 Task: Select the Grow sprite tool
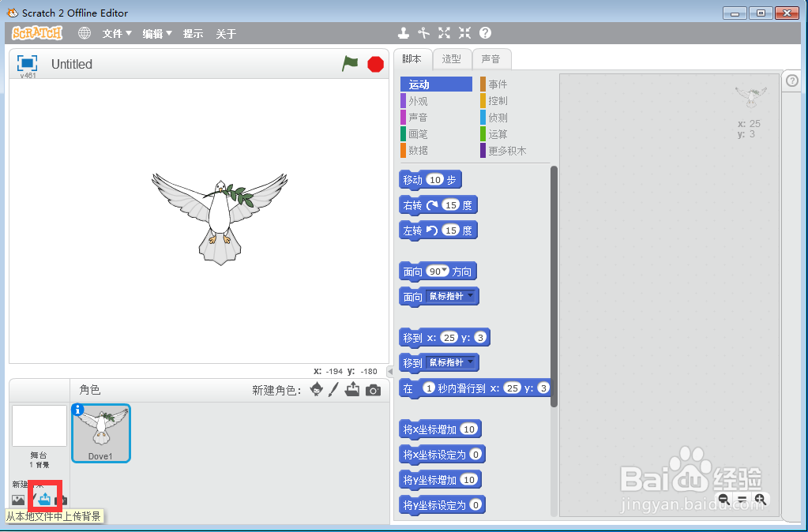444,33
